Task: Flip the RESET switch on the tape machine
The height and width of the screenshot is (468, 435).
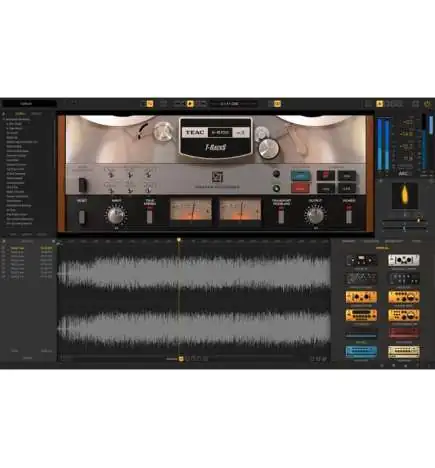Action: [x=82, y=217]
